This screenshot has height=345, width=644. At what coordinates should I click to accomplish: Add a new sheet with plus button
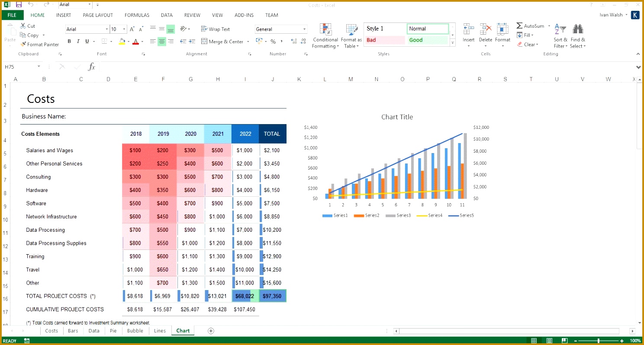click(211, 331)
